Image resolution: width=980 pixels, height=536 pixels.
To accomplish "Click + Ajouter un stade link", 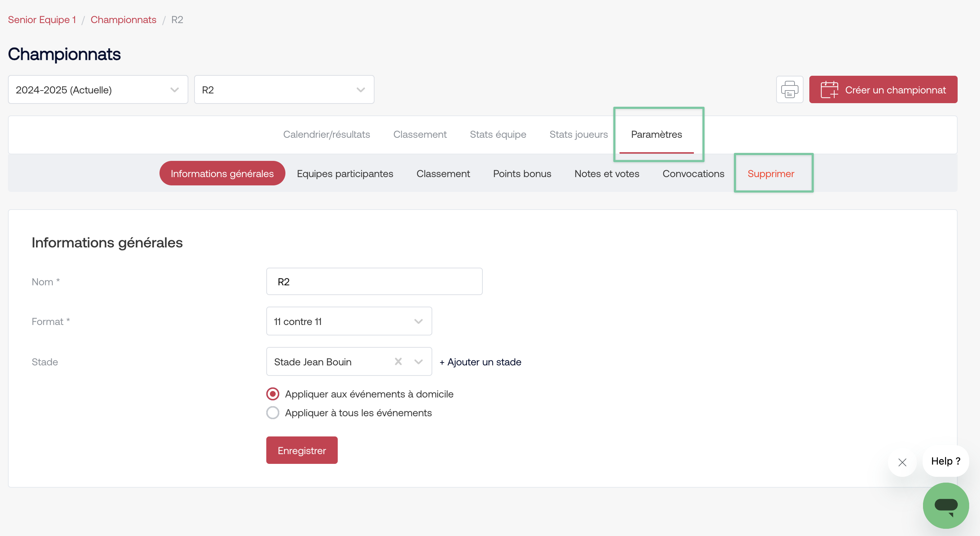I will click(x=480, y=362).
